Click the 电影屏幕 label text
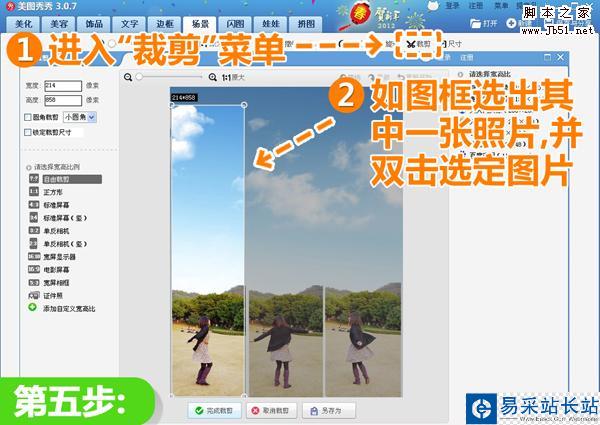Screen dimensions: 600x425 click(56, 270)
